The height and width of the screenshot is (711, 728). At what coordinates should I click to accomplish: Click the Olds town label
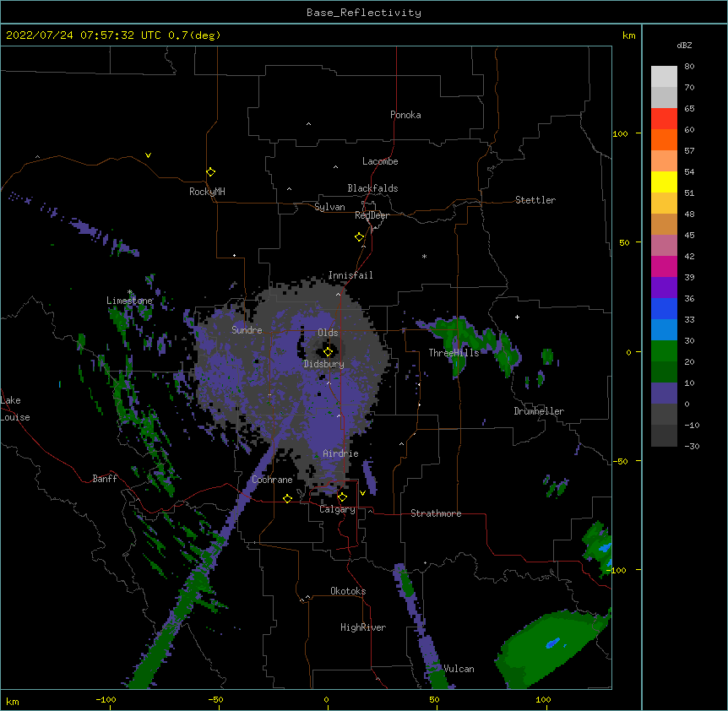click(328, 333)
